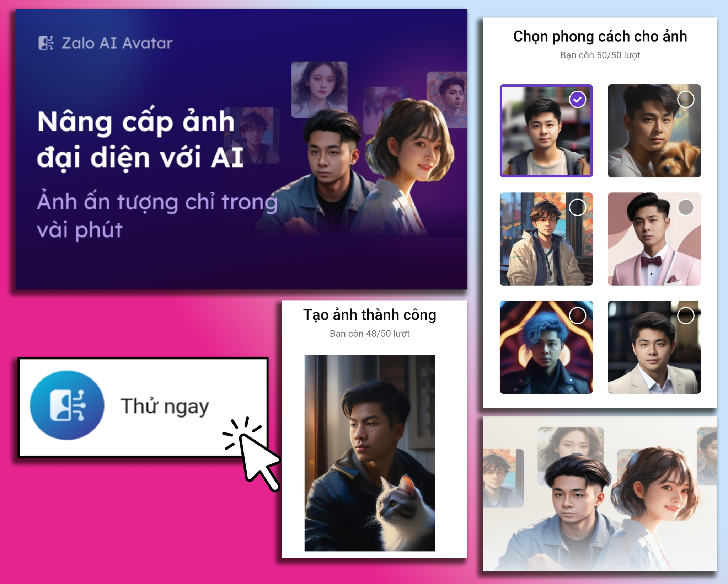Click the mouse cursor pointer graphic

[x=252, y=454]
